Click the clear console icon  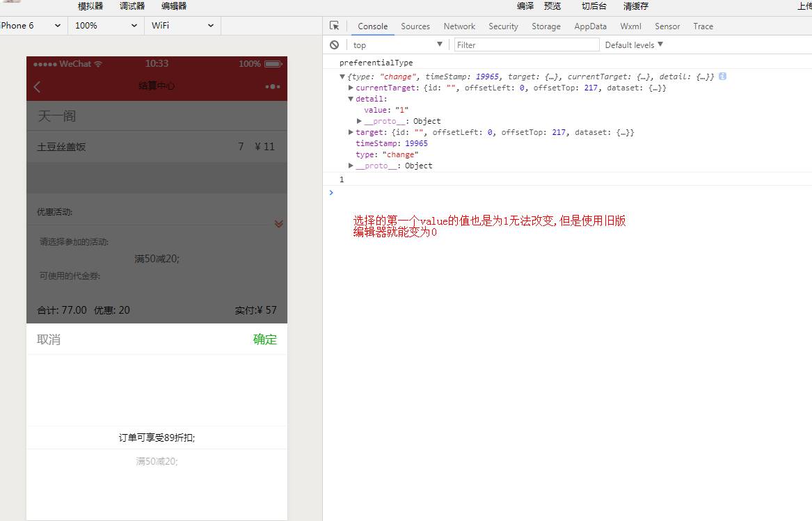[x=335, y=45]
